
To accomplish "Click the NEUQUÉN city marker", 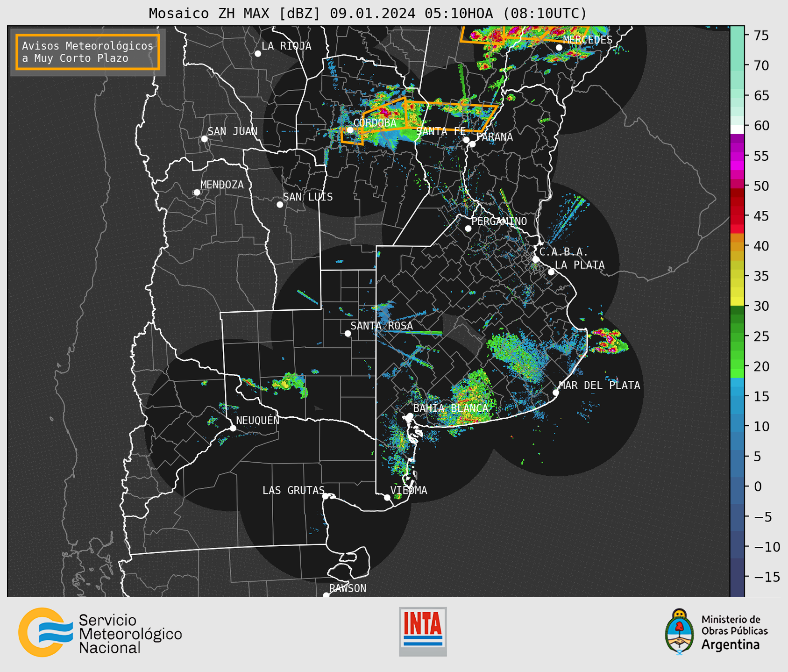I will click(233, 428).
